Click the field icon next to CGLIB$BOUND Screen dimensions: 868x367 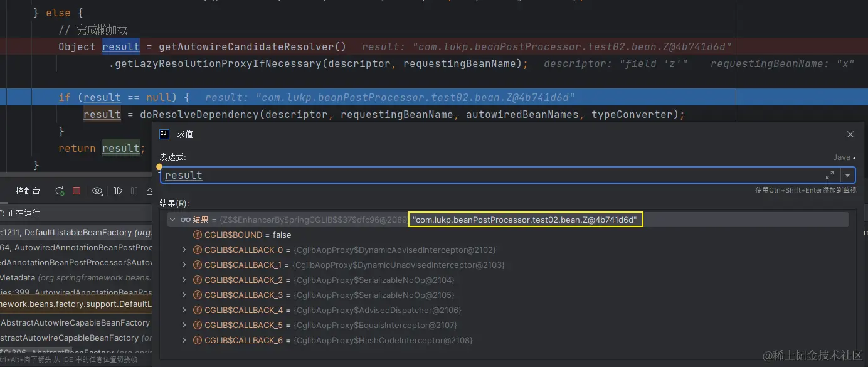(198, 235)
